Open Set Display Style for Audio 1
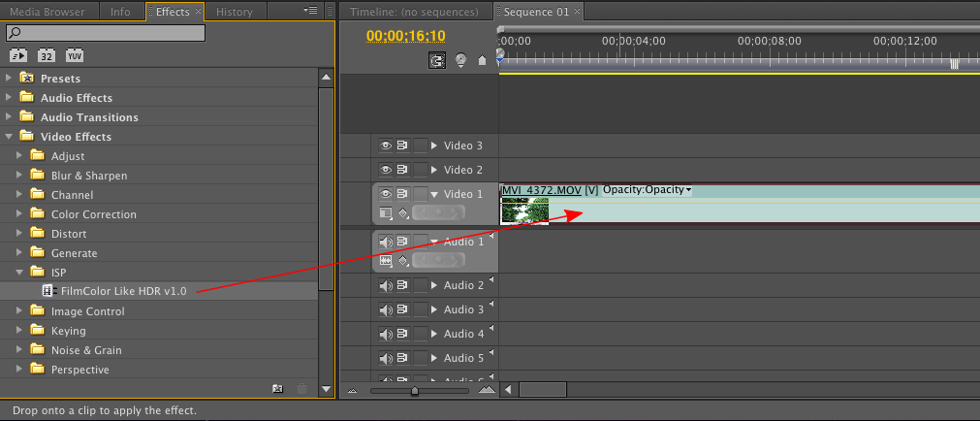The width and height of the screenshot is (980, 421). pos(386,260)
